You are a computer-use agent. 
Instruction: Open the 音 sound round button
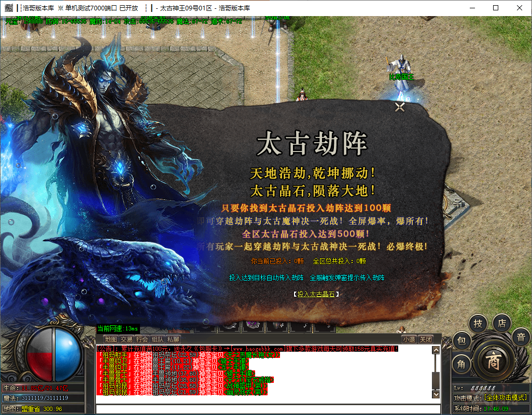coord(521,337)
